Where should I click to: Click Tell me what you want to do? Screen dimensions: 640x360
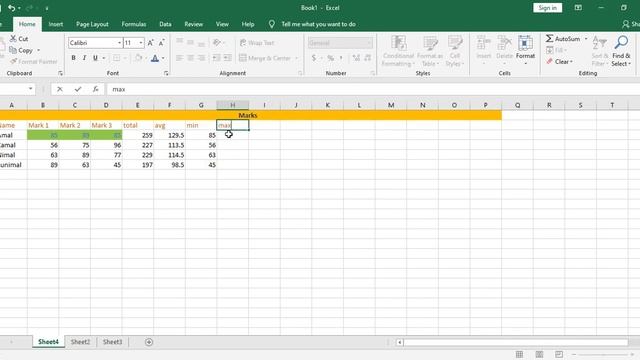pyautogui.click(x=318, y=24)
